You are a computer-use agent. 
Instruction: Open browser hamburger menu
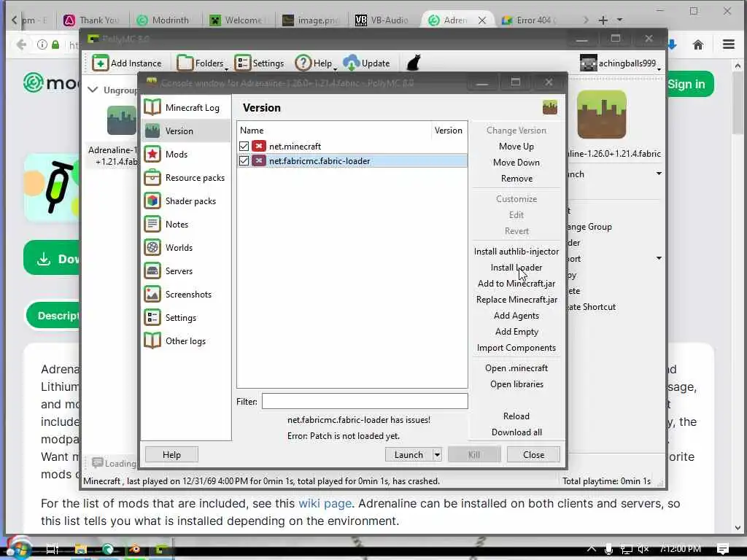tap(729, 44)
